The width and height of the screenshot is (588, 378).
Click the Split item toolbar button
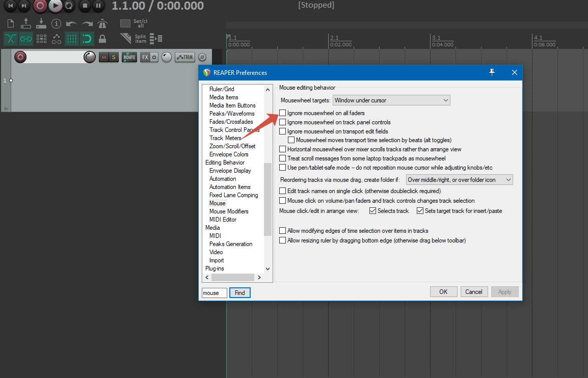pyautogui.click(x=133, y=39)
